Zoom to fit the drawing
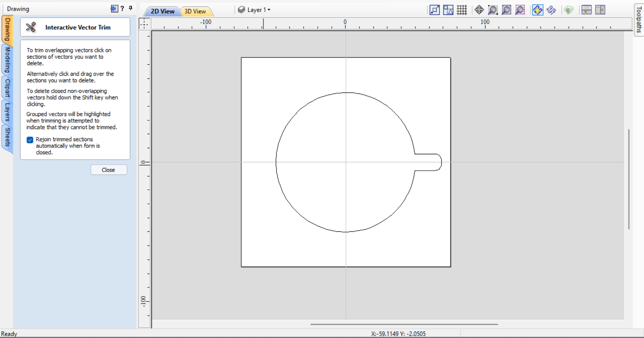The height and width of the screenshot is (338, 644). tap(506, 10)
